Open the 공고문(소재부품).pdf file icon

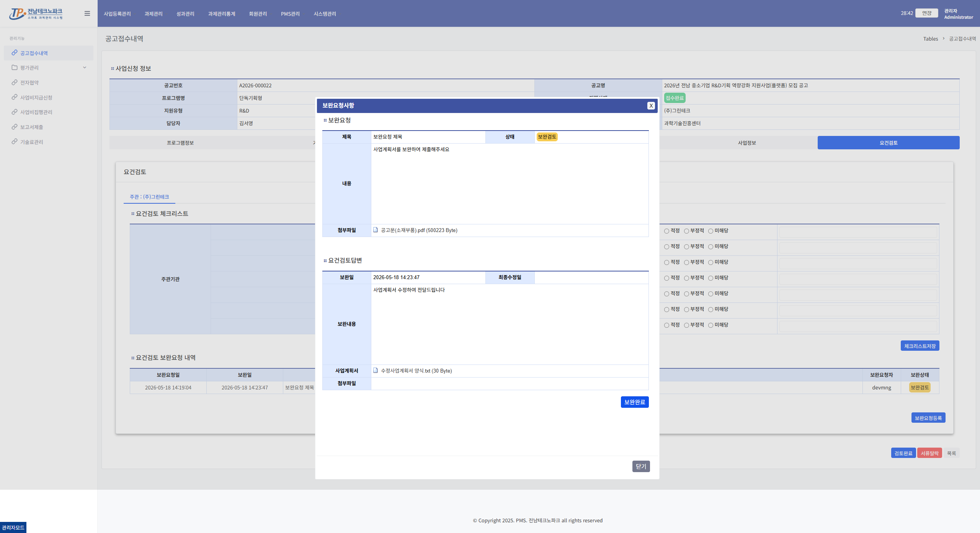(376, 230)
